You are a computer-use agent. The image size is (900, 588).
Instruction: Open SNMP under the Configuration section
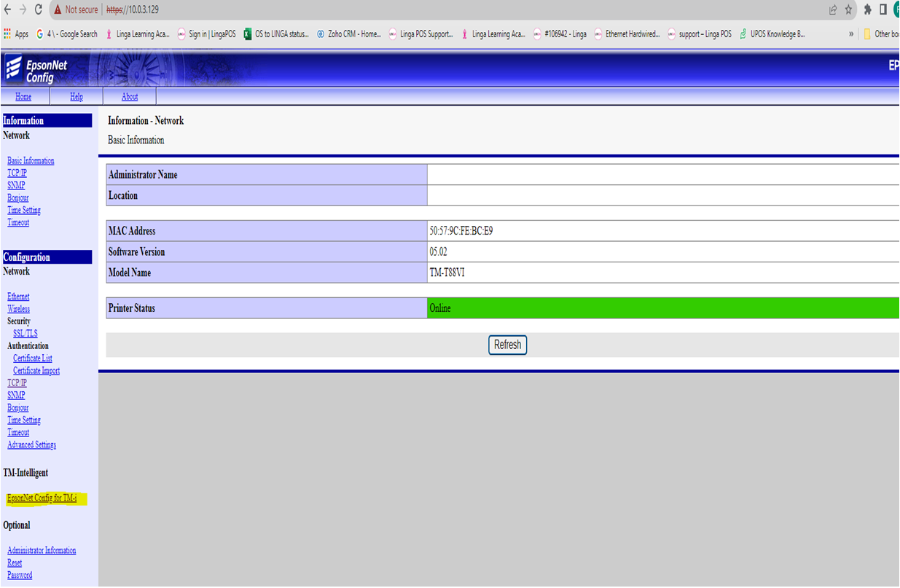(x=16, y=396)
